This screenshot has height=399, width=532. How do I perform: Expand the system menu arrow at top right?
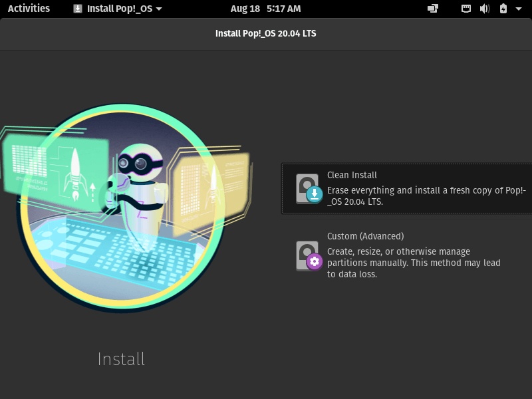pos(519,9)
